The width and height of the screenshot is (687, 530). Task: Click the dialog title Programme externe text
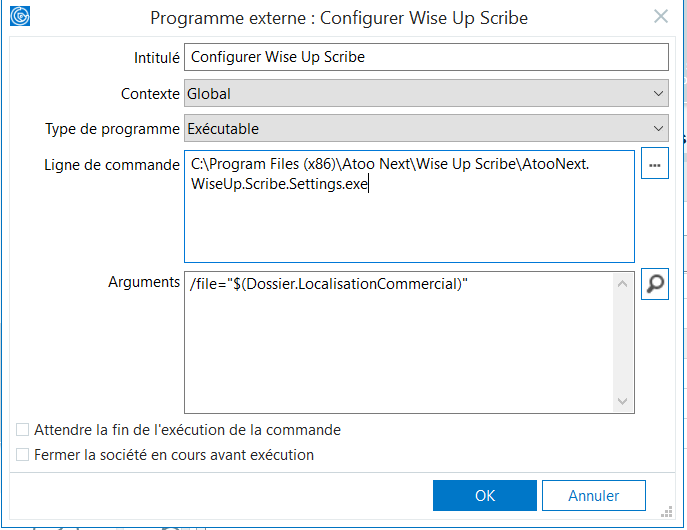click(x=339, y=18)
